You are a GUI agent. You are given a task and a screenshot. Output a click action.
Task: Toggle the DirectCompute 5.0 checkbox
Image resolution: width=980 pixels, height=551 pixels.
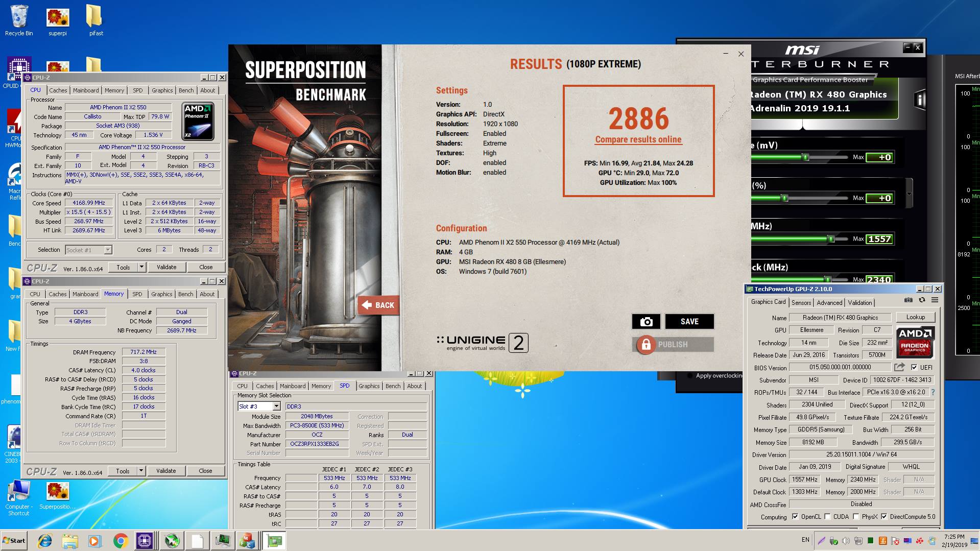(884, 517)
